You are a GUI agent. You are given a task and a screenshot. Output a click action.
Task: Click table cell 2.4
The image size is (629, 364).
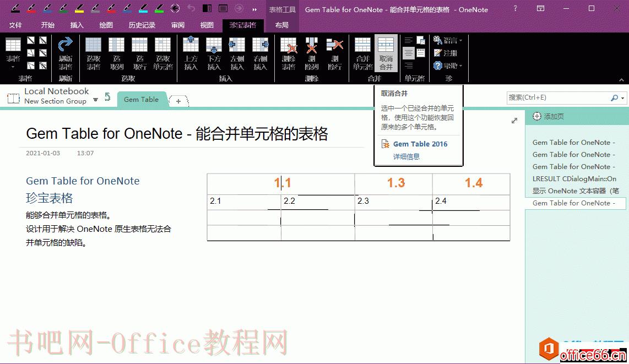[x=471, y=202]
